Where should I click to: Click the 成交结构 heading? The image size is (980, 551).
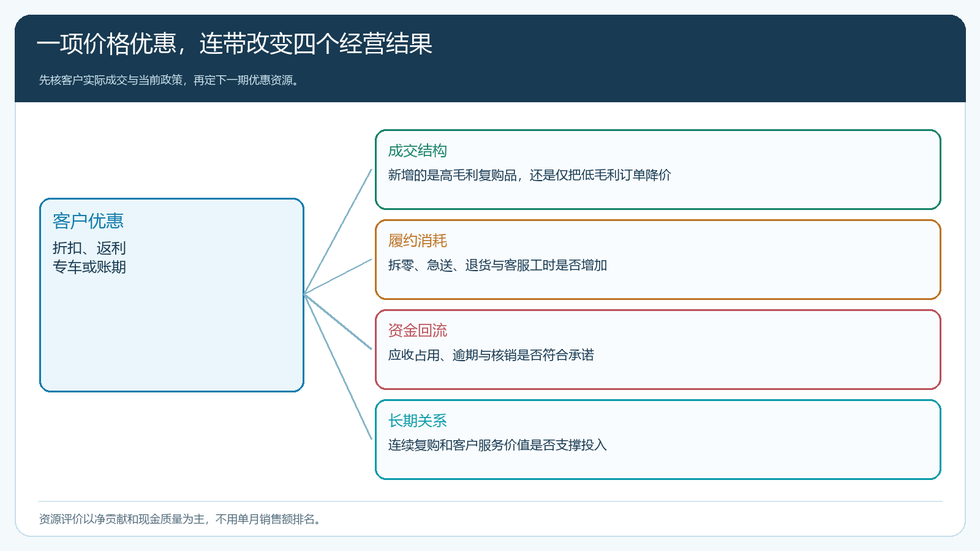point(418,151)
